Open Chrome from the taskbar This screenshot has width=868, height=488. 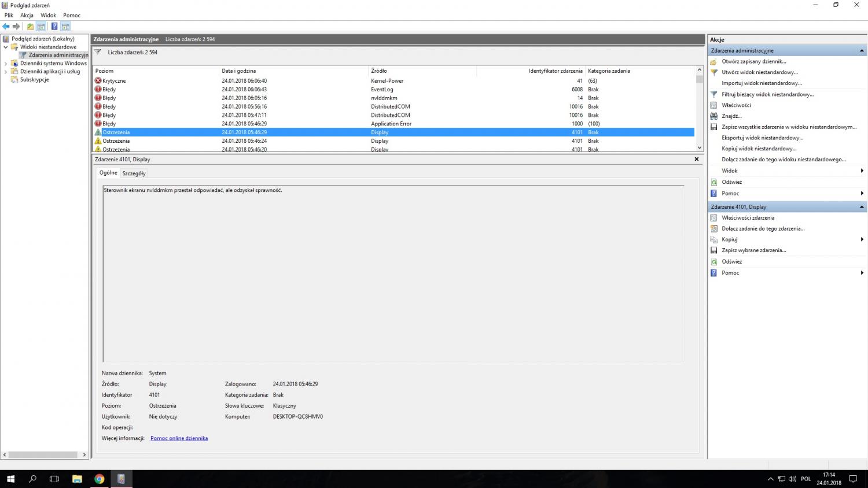(99, 479)
